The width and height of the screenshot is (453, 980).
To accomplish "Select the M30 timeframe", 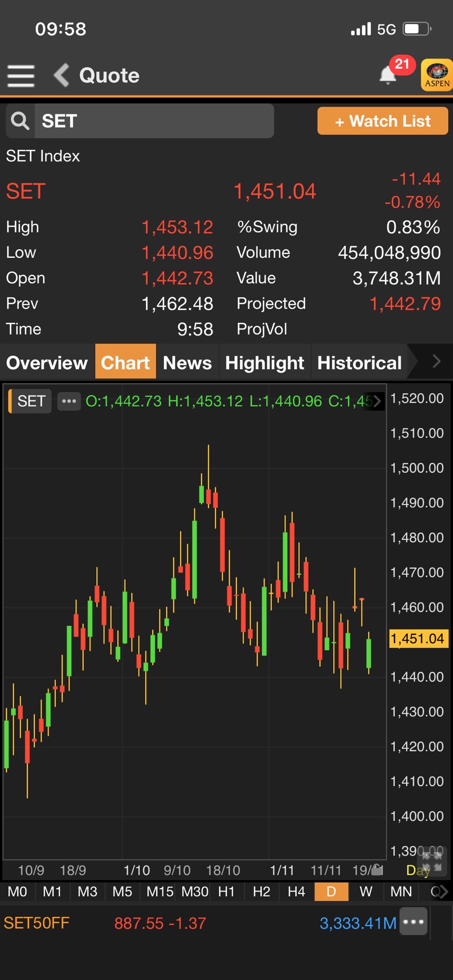I will click(x=195, y=891).
